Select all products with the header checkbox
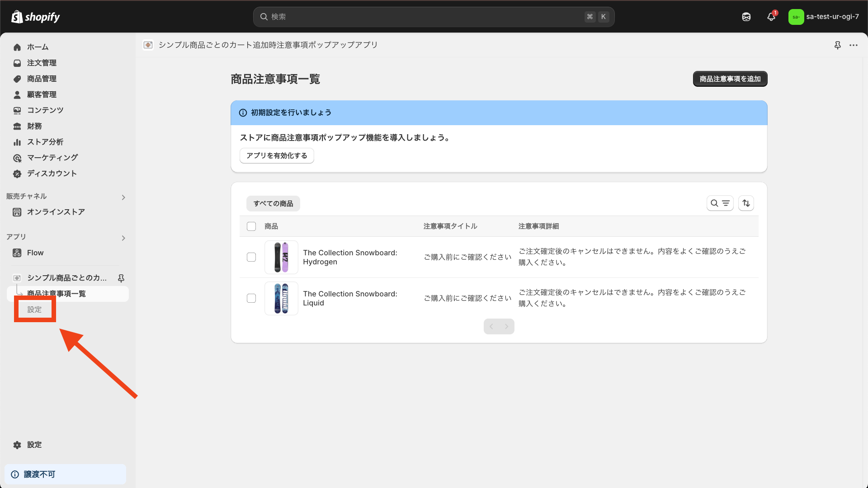This screenshot has height=488, width=868. 251,226
